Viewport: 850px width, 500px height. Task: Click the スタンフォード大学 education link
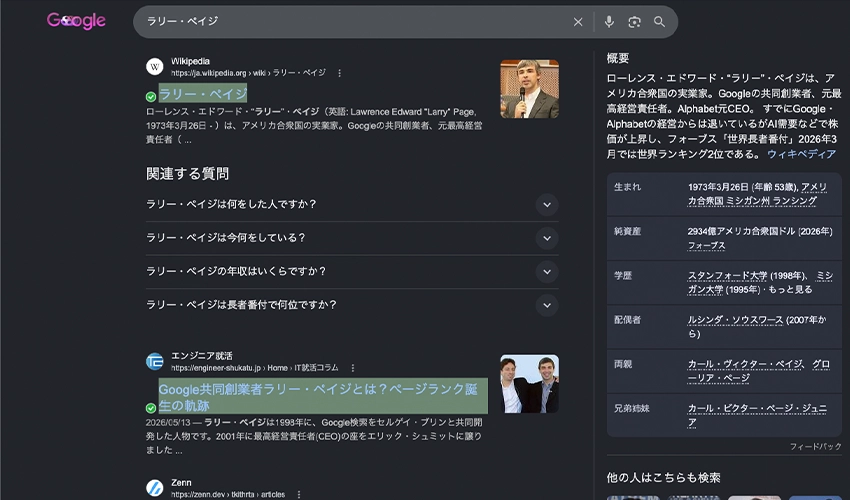coord(727,275)
